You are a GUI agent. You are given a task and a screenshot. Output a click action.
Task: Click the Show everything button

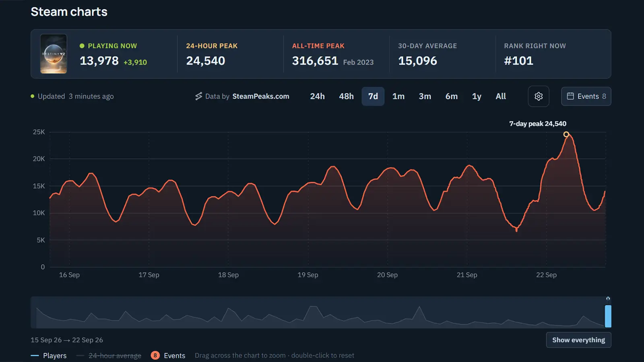578,340
